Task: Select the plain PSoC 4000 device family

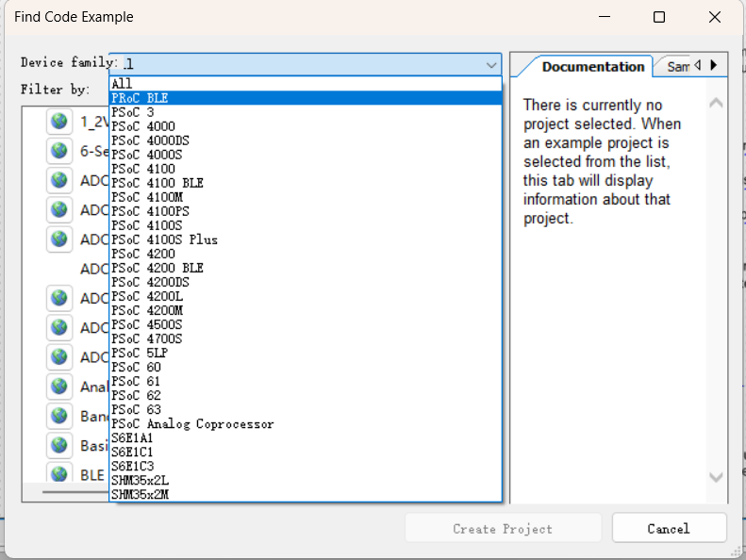Action: [x=306, y=126]
